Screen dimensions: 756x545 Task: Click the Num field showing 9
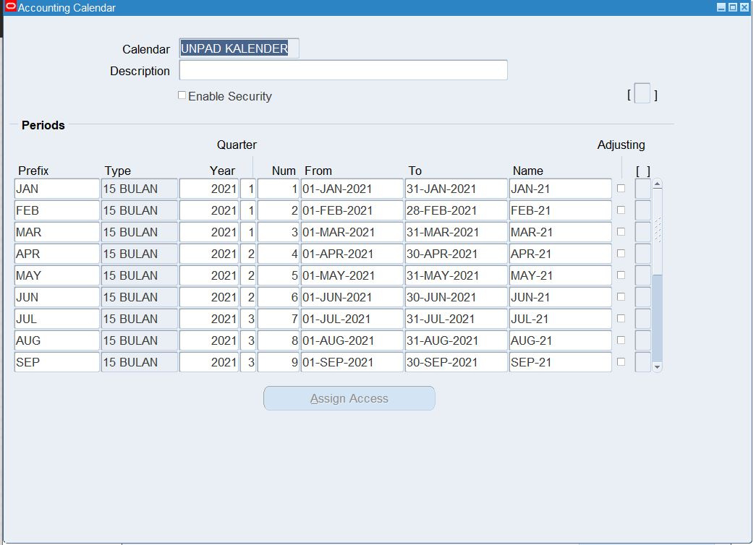pyautogui.click(x=279, y=362)
